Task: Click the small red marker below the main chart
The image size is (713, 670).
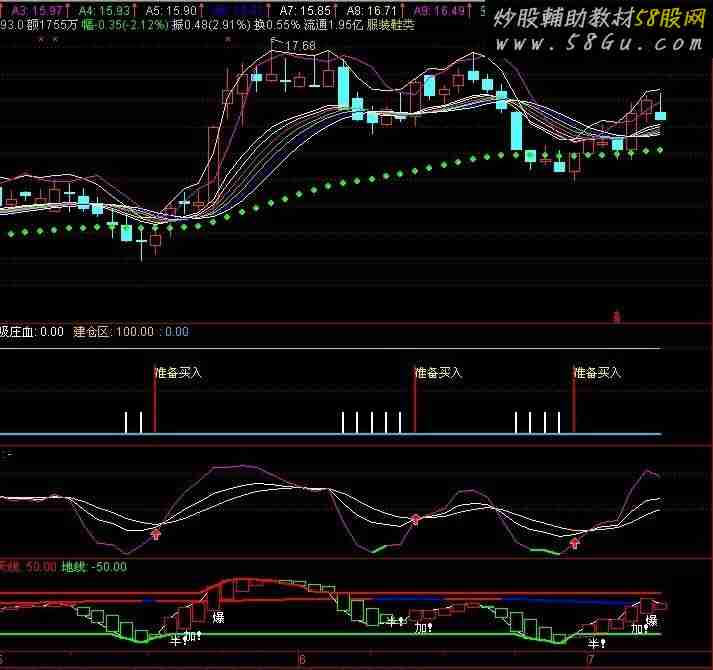Action: (617, 317)
